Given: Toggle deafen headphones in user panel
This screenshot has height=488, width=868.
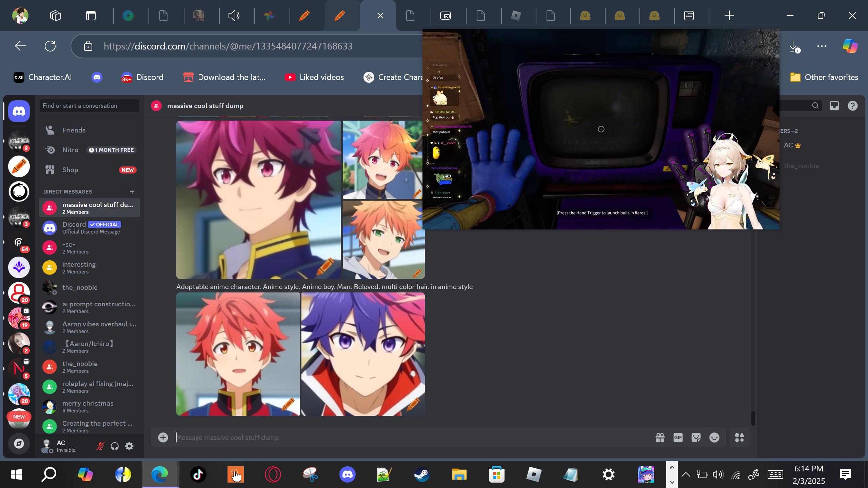Looking at the screenshot, I should (115, 446).
